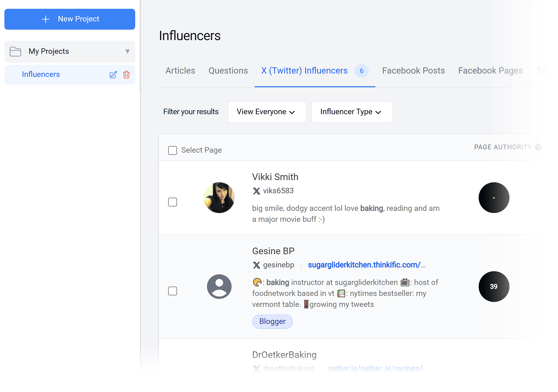Screen dimensions: 558x392
Task: Click the X icon next to gesinebp
Action: (257, 265)
